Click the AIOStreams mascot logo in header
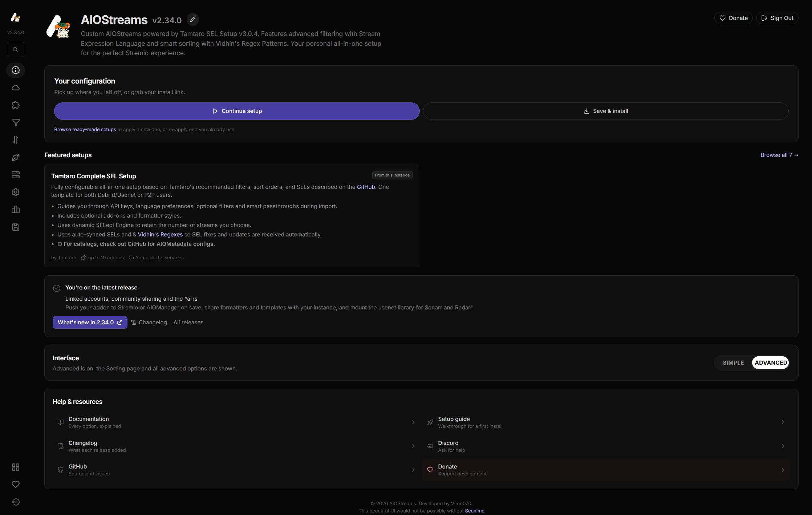Image resolution: width=812 pixels, height=515 pixels. 58,26
